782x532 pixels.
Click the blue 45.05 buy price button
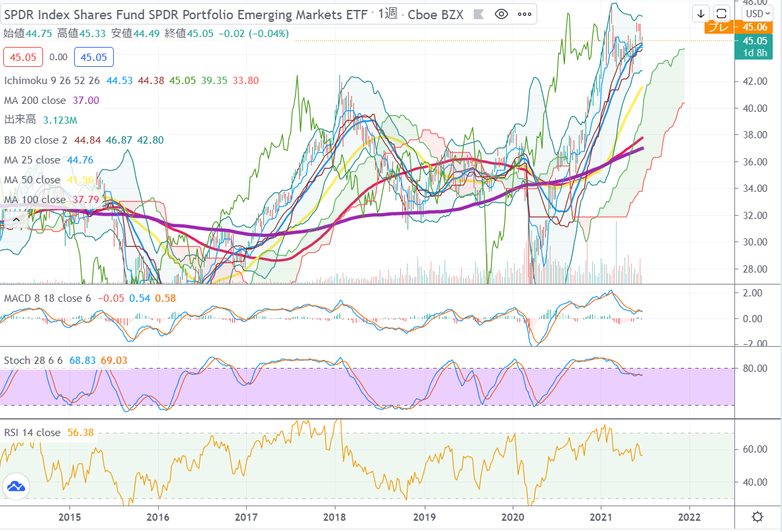click(94, 58)
